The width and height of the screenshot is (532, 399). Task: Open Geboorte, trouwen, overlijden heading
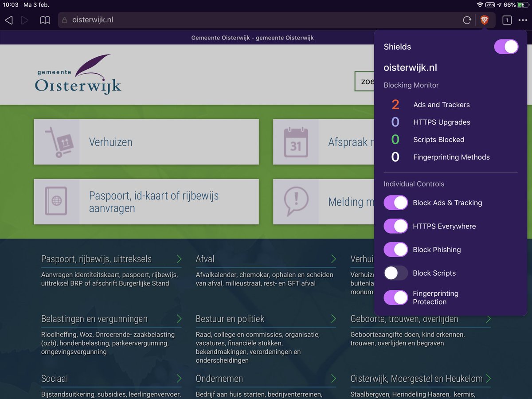404,319
